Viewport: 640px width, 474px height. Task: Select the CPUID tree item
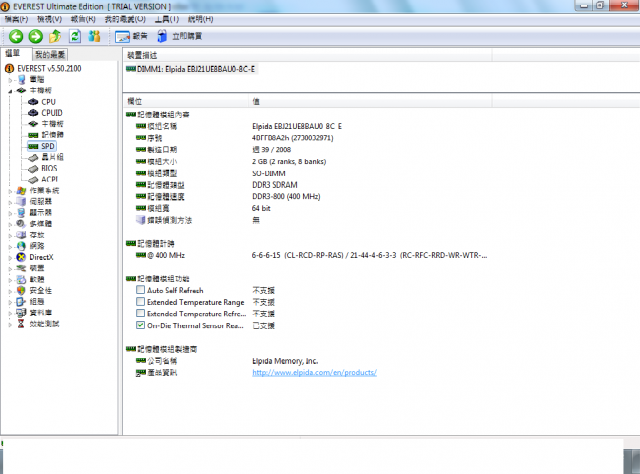52,113
